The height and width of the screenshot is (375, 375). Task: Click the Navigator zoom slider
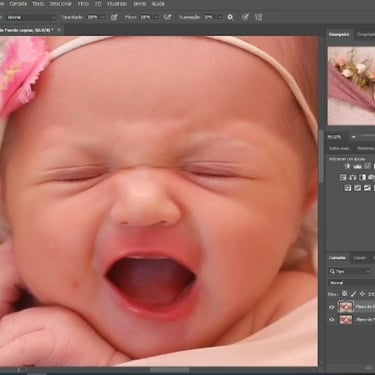[x=368, y=136]
